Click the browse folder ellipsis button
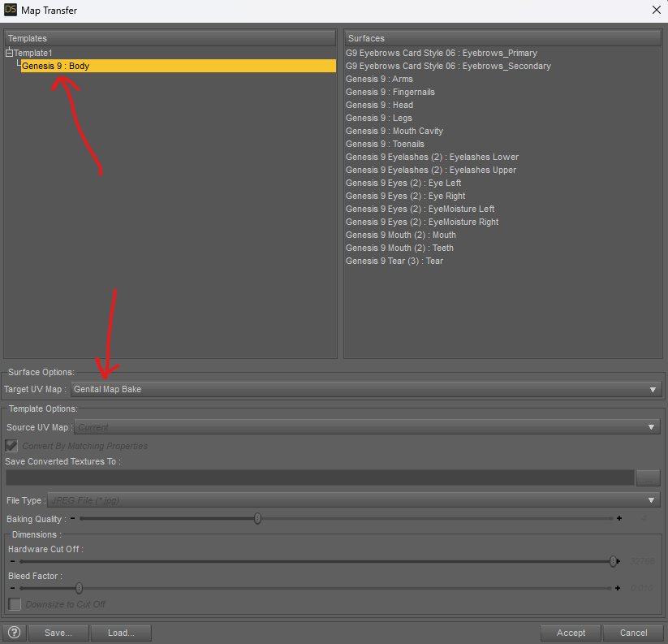 coord(649,478)
